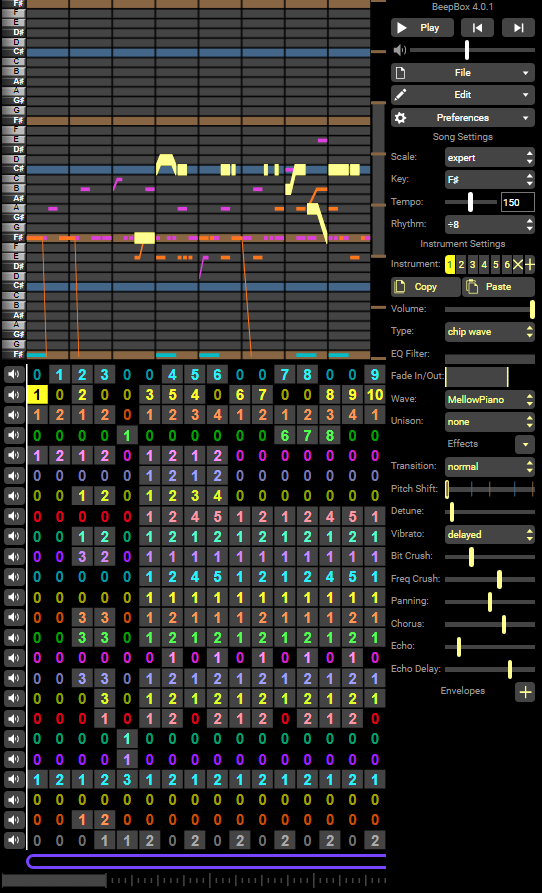Open the Transition dropdown showing normal
The width and height of the screenshot is (542, 893).
point(490,467)
